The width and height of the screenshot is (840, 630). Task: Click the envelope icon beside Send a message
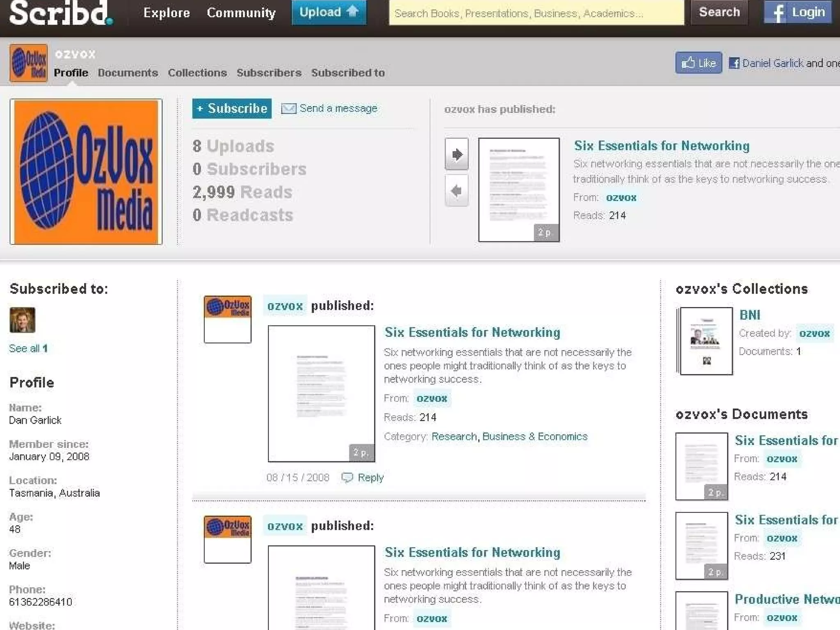click(x=288, y=108)
